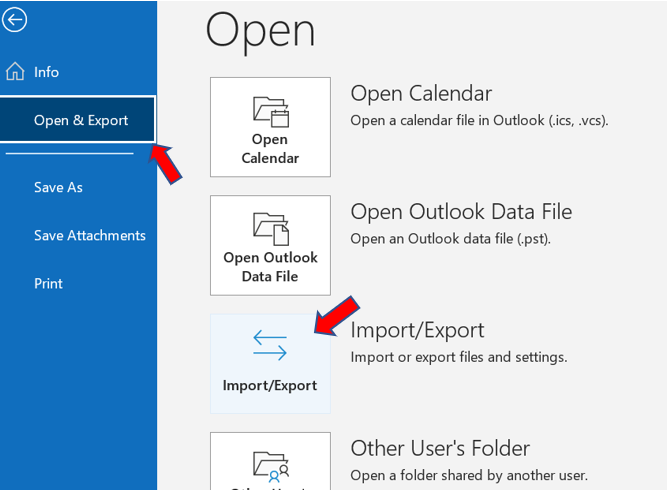Click the back arrow circle icon
Viewport: 667px width, 490px height.
click(x=14, y=19)
